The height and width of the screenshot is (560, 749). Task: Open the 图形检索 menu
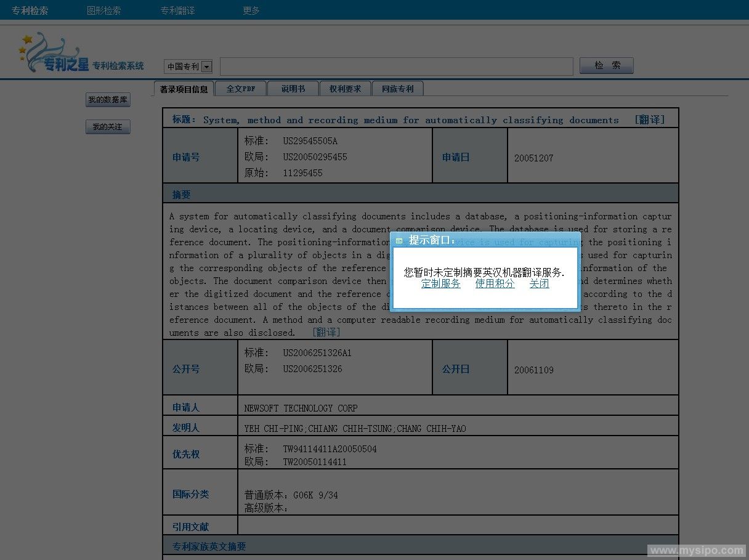coord(103,10)
